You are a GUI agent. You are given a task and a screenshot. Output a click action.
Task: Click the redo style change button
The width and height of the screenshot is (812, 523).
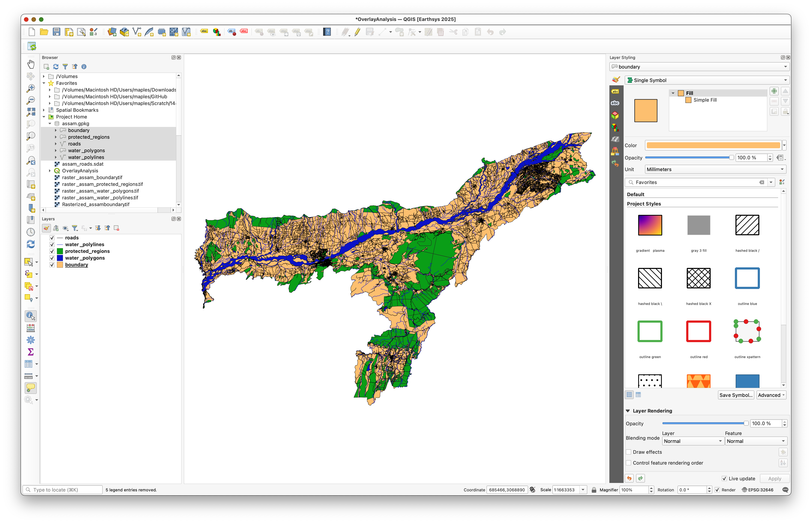(x=640, y=478)
